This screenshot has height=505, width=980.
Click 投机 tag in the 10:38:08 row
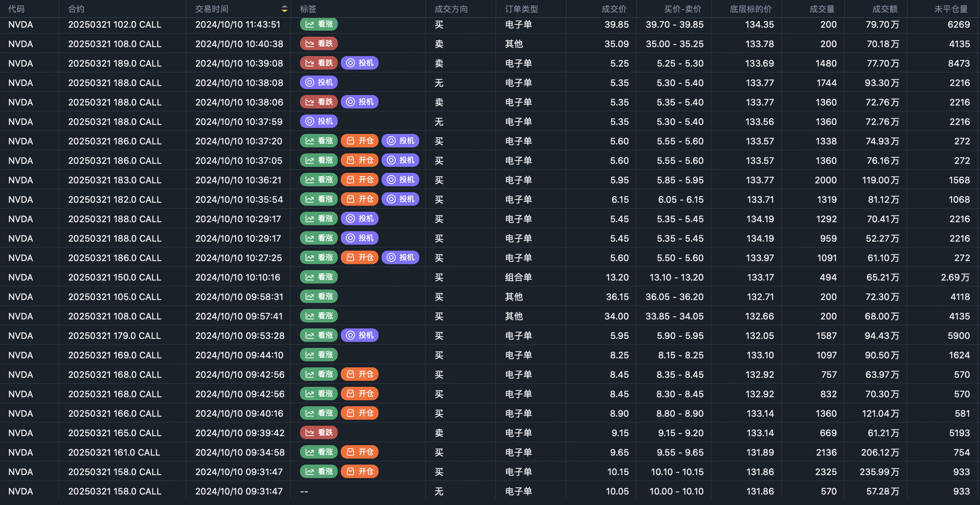click(x=319, y=83)
